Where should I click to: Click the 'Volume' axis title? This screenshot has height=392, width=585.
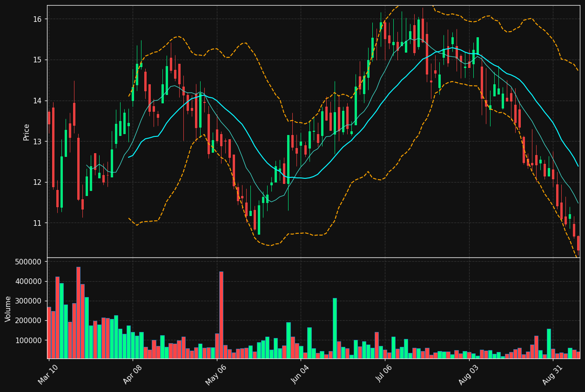point(8,309)
